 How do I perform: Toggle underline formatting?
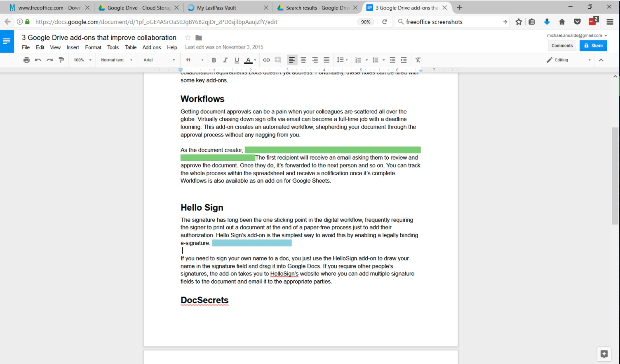click(237, 60)
